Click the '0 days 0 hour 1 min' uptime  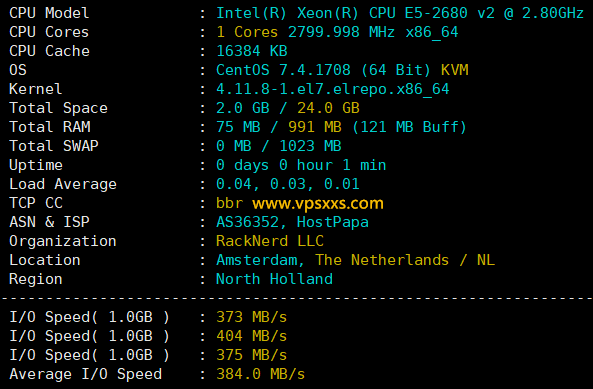pos(301,166)
